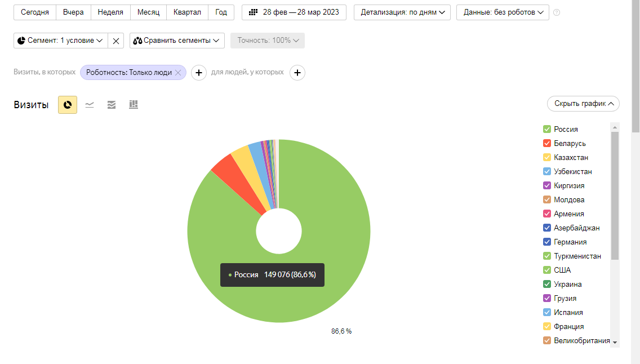
Task: Uncheck the Германия legend checkbox
Action: [547, 242]
